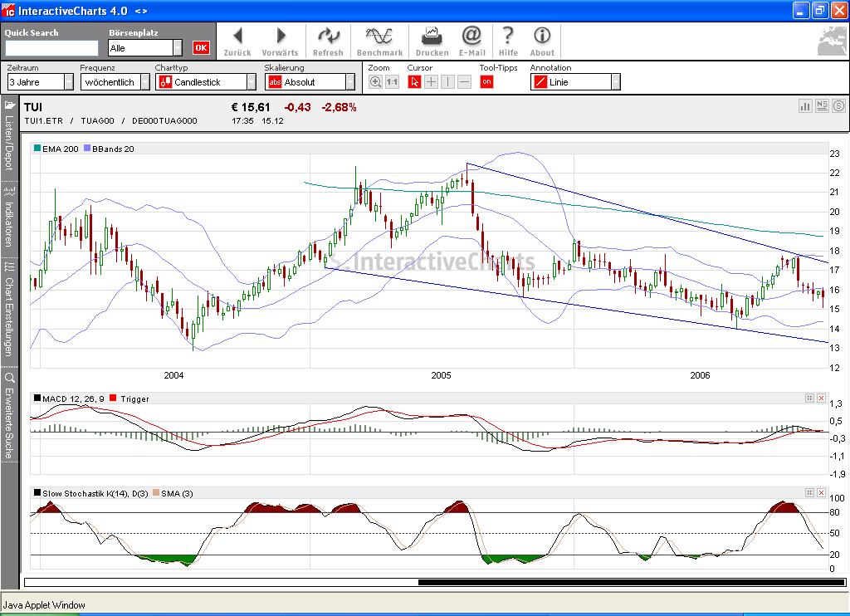Click the Vorwärts forward arrow
The image size is (850, 616).
[x=280, y=40]
